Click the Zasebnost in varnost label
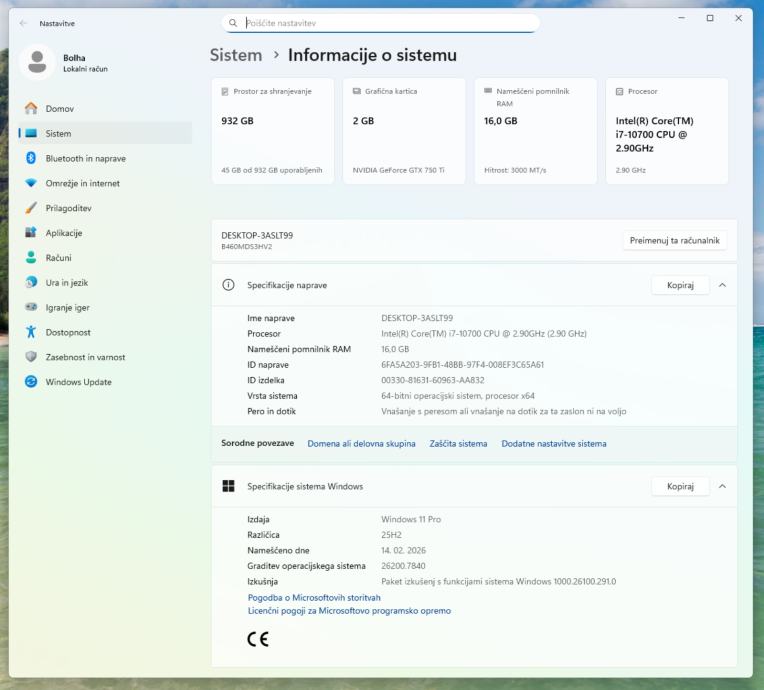Viewport: 764px width, 690px height. 85,357
